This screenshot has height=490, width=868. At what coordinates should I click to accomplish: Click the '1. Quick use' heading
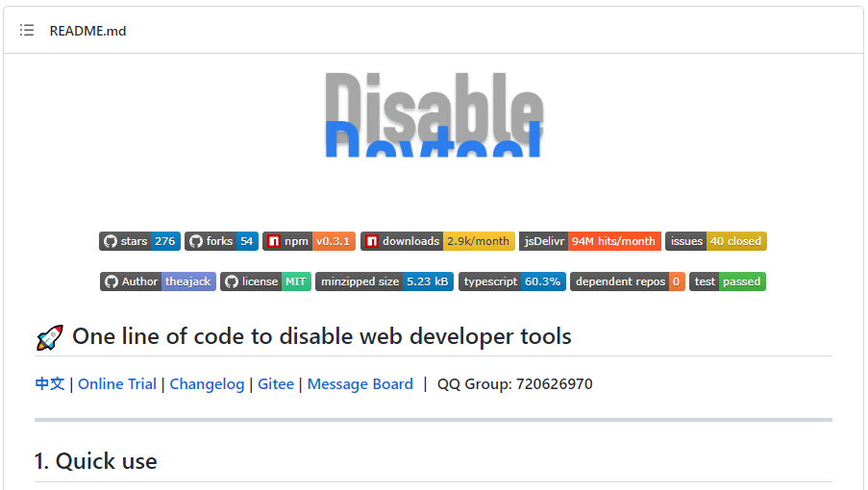pos(96,460)
